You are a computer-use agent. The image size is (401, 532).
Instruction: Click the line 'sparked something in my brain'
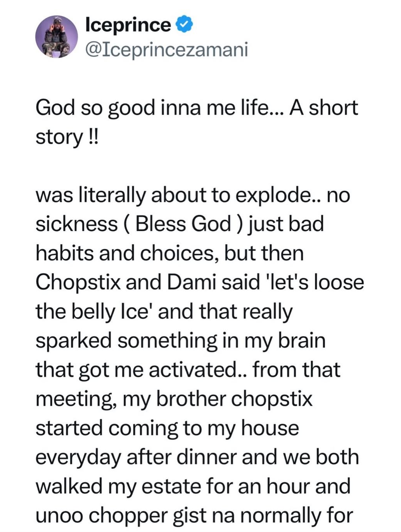click(x=180, y=340)
